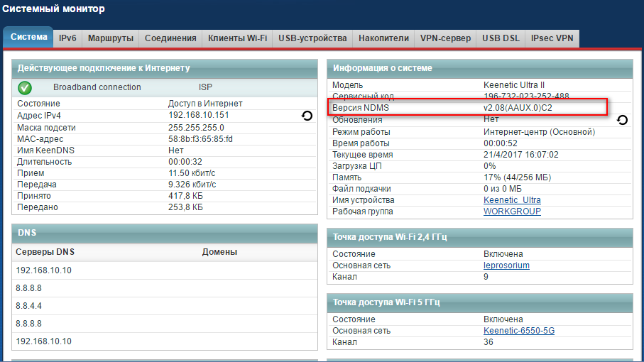Screen dimensions: 644x362
Task: Switch to the Маршруты tab
Action: coord(110,38)
